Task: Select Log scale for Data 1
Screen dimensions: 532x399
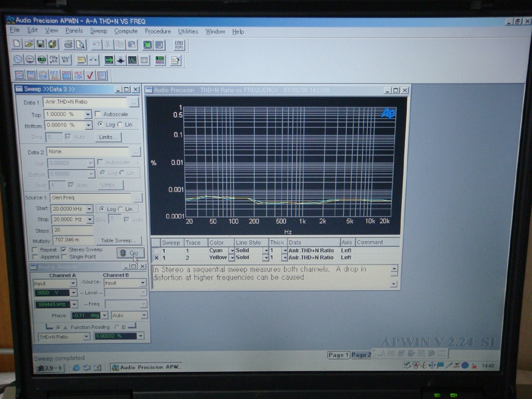Action: [x=100, y=124]
